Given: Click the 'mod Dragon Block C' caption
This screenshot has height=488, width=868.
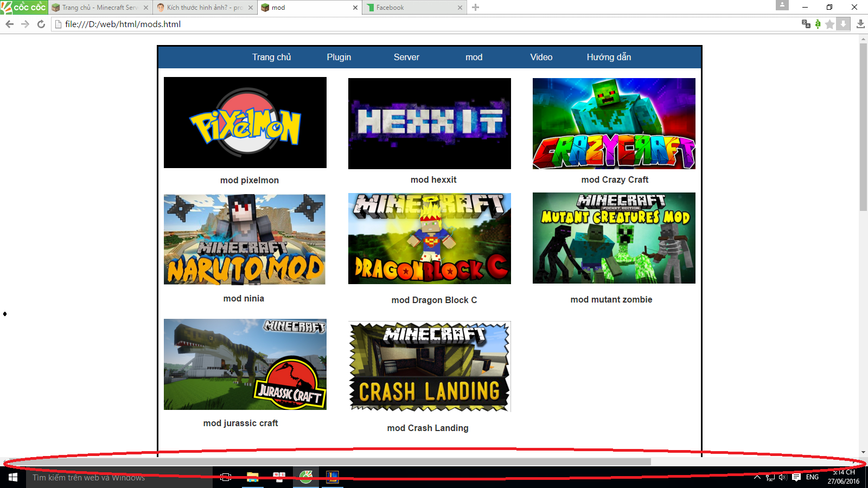Looking at the screenshot, I should [434, 300].
